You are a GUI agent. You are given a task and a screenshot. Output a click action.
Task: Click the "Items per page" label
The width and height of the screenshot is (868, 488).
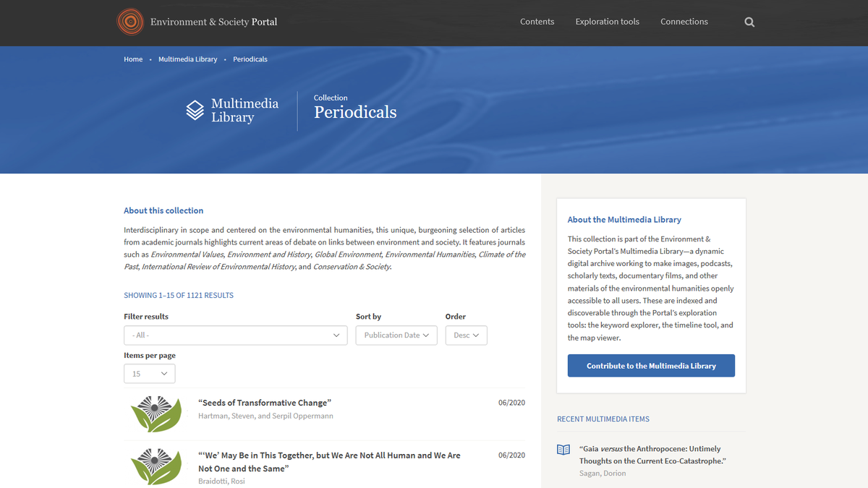(150, 356)
